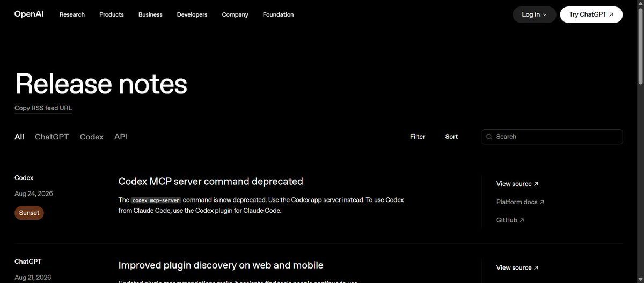Open the Research menu
Viewport: 644px width, 283px height.
pos(72,14)
